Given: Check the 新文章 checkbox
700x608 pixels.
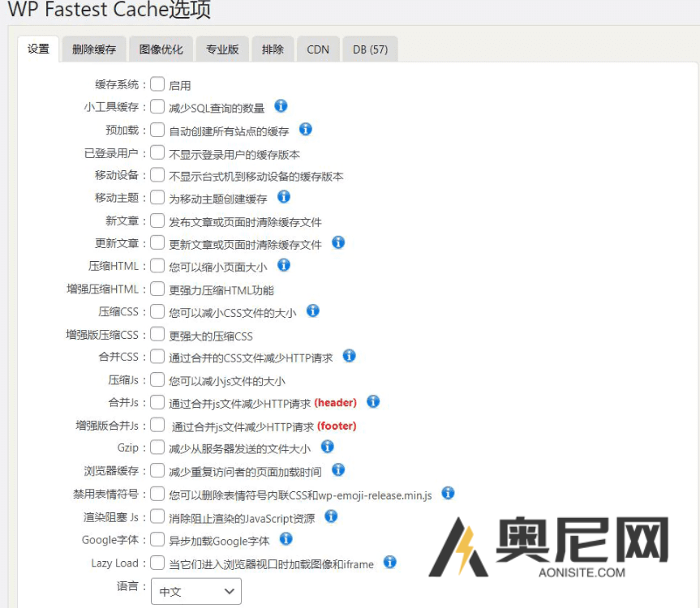Looking at the screenshot, I should pos(157,221).
